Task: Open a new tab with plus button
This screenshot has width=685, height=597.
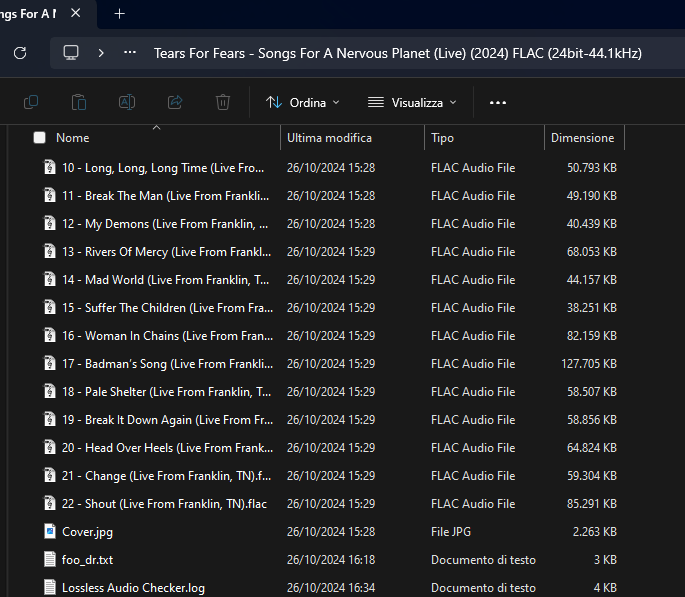Action: [119, 14]
